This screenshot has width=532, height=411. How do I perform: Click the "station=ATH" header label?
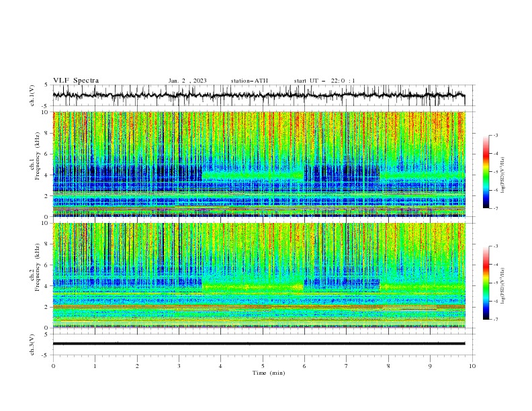click(x=249, y=81)
